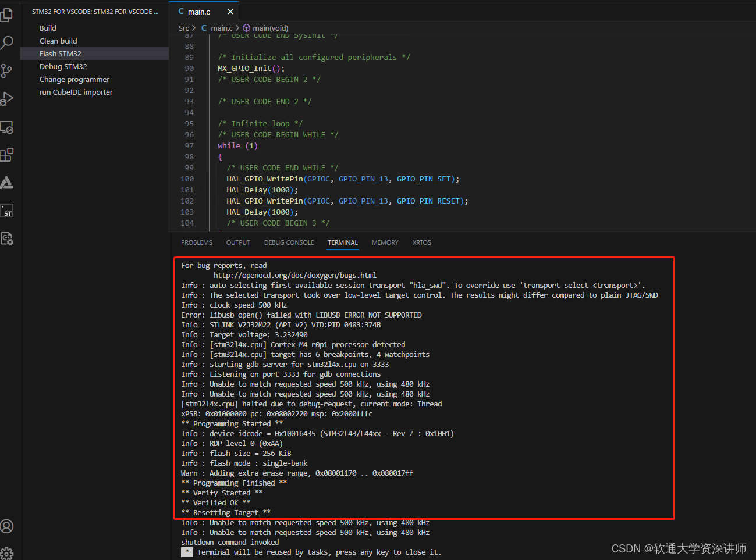Click the 'Programming Finished' terminal line
This screenshot has height=560, width=756.
[234, 483]
